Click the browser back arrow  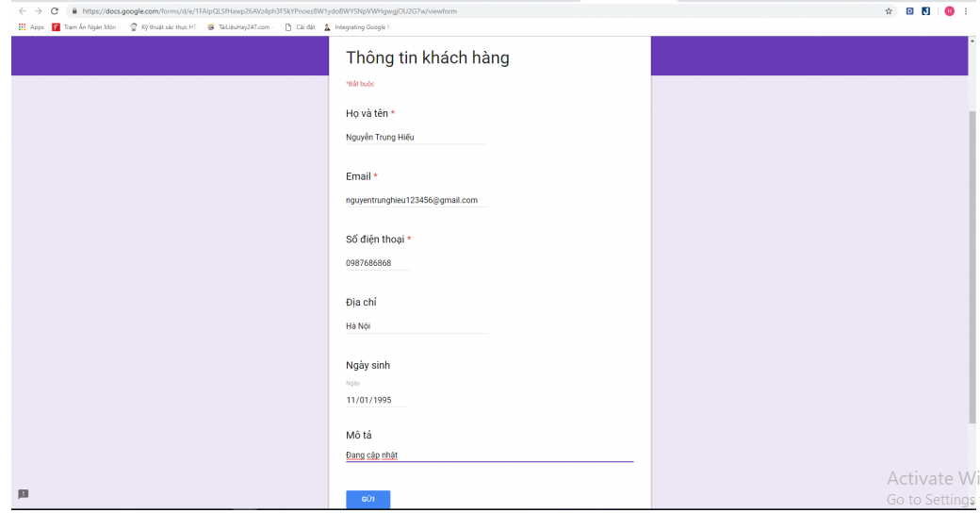(23, 11)
